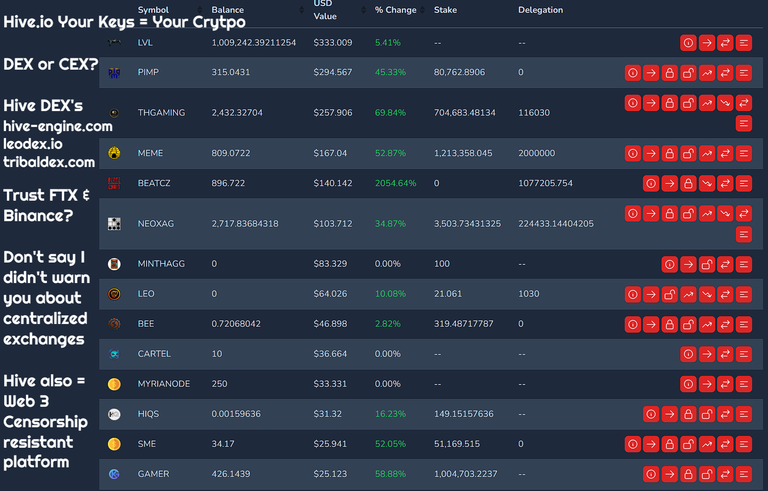Click the 1,004,703.2237 stake value
This screenshot has width=768, height=491.
click(465, 474)
